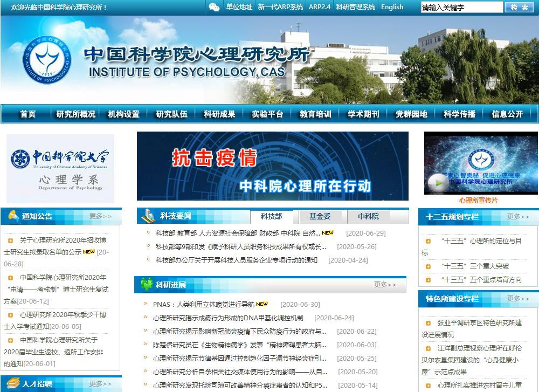Click the bullet icon beside “十三五”三个重大突破
The width and height of the screenshot is (539, 392).
click(x=428, y=266)
